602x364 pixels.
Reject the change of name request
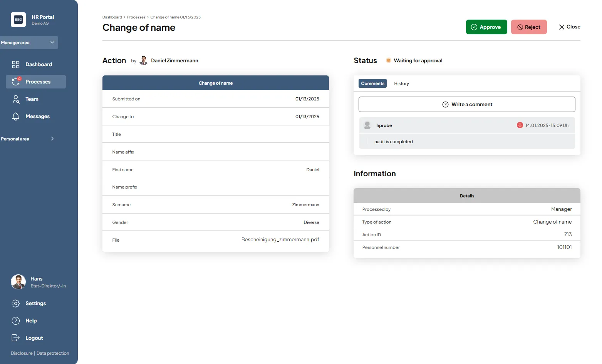(528, 27)
